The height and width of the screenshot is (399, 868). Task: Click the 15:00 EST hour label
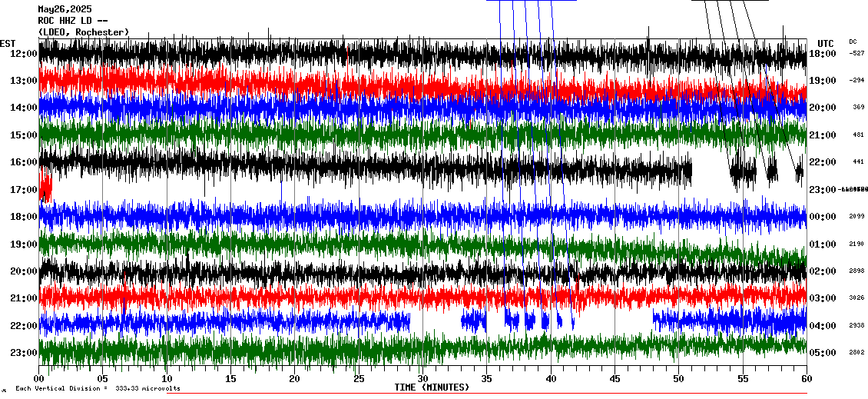point(23,135)
